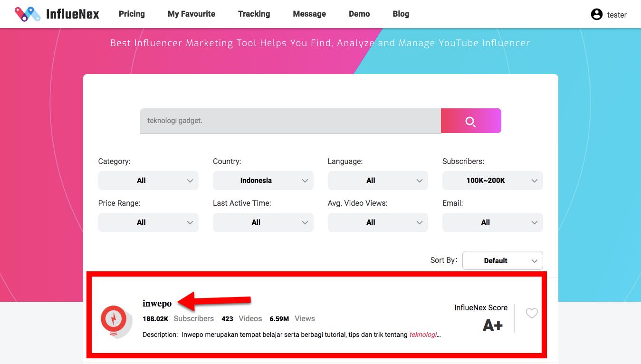Image resolution: width=641 pixels, height=364 pixels.
Task: Go to My Favourite
Action: [191, 14]
